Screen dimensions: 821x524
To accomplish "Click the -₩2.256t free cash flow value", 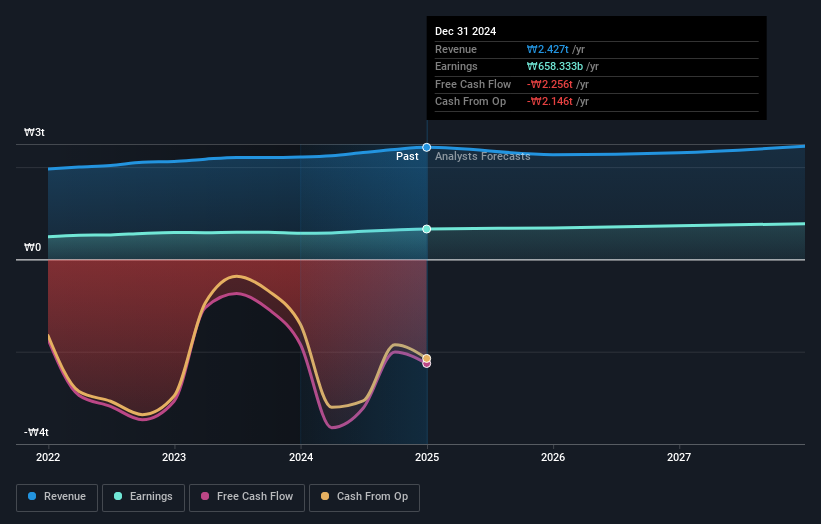I will click(550, 84).
